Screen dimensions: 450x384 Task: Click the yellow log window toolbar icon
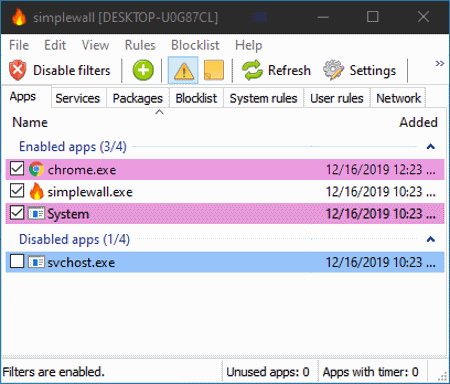(214, 70)
